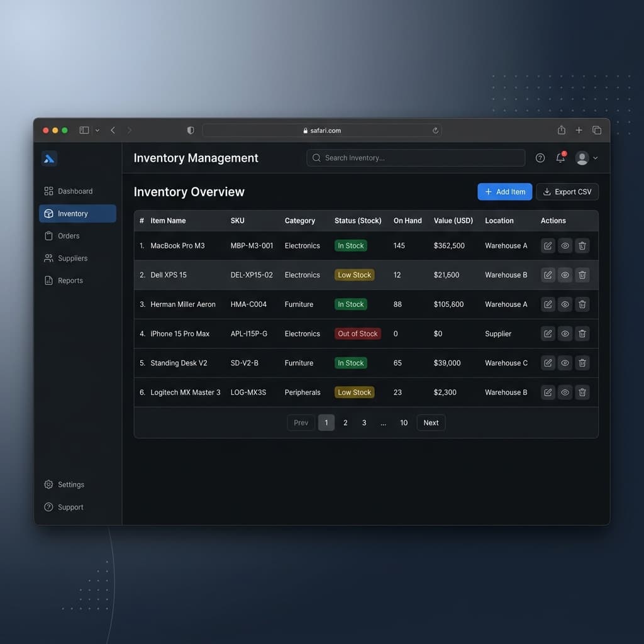Screen dimensions: 644x644
Task: Open Settings in the sidebar
Action: click(77, 485)
